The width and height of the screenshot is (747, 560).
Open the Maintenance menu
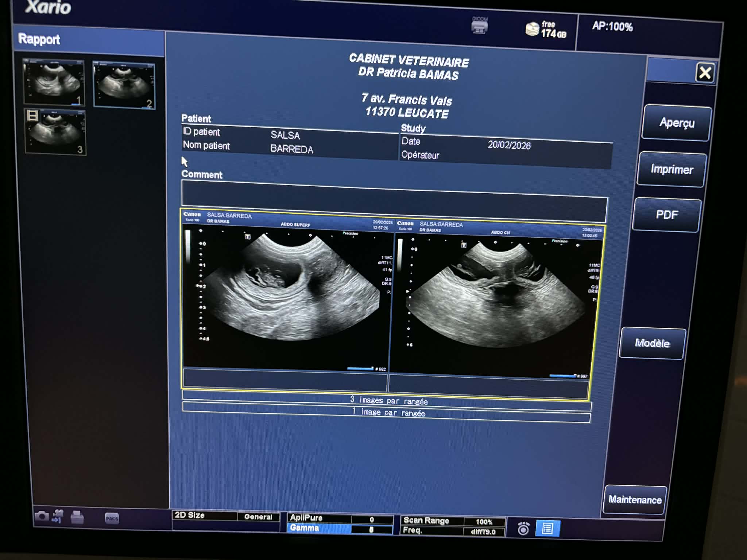tap(635, 499)
